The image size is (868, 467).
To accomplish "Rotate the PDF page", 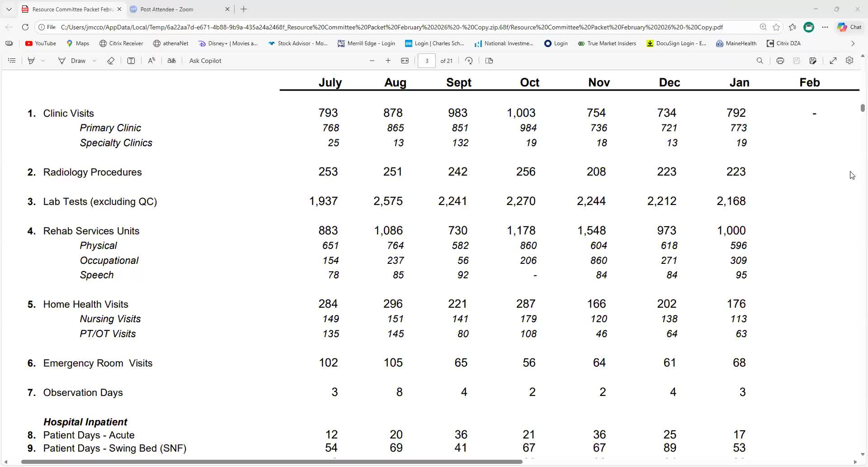I will pos(469,61).
